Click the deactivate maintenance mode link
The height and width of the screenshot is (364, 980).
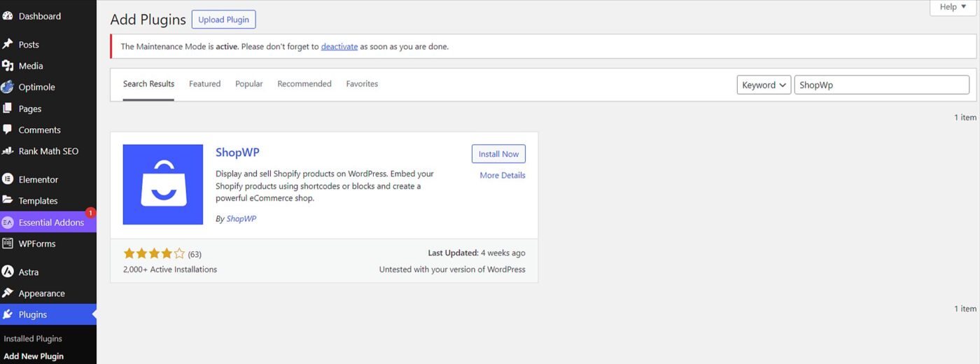pyautogui.click(x=339, y=47)
